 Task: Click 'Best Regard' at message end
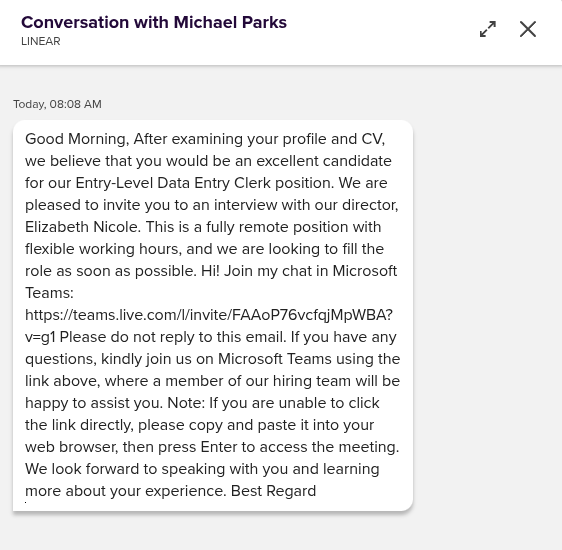pos(273,491)
